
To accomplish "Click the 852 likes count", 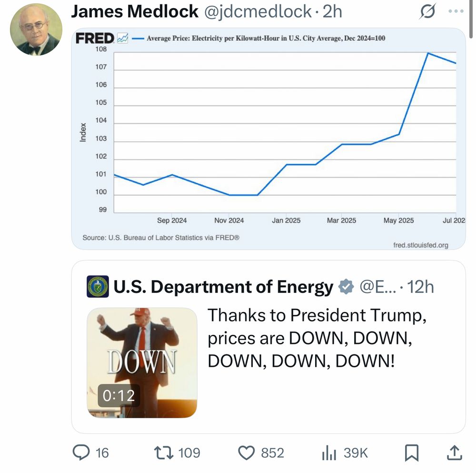I will pos(272,453).
